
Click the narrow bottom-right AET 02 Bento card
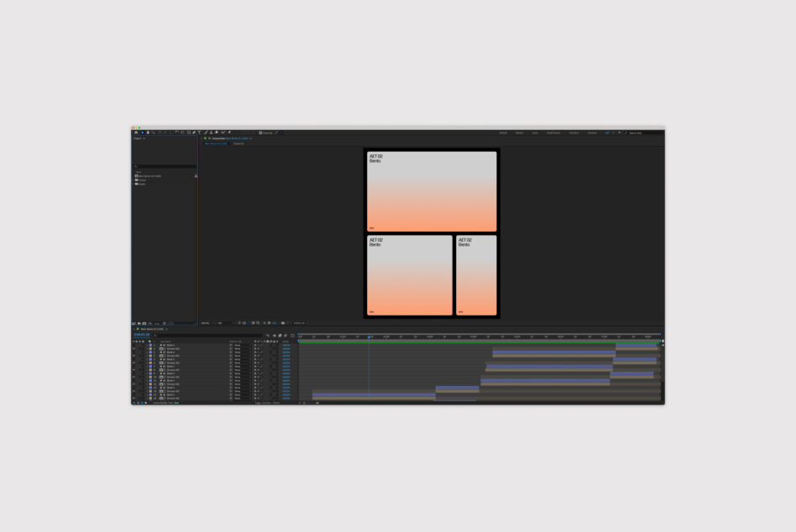click(x=476, y=275)
